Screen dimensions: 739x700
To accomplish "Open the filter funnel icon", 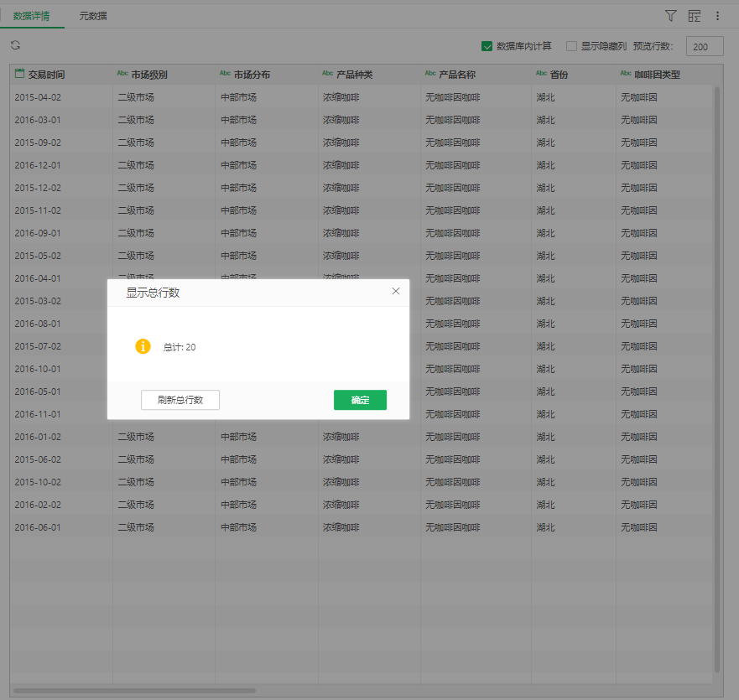I will coord(670,16).
